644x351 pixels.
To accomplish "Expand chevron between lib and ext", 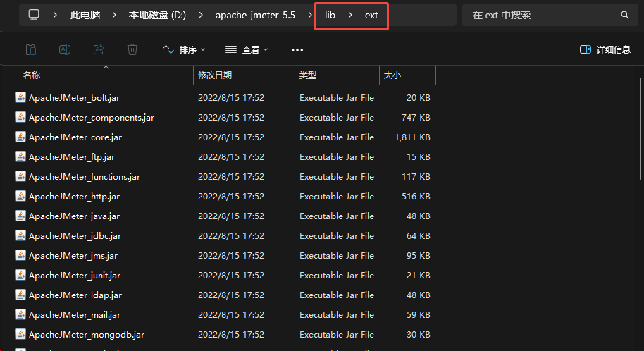I will point(350,16).
